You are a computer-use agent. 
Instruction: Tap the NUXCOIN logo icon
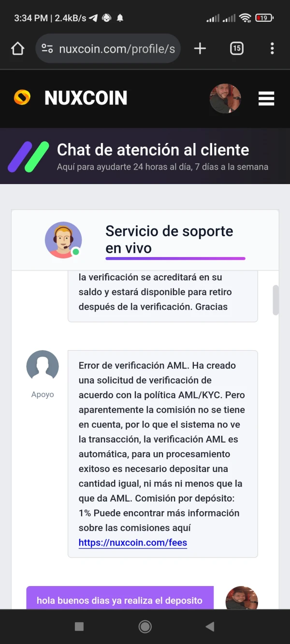click(22, 98)
